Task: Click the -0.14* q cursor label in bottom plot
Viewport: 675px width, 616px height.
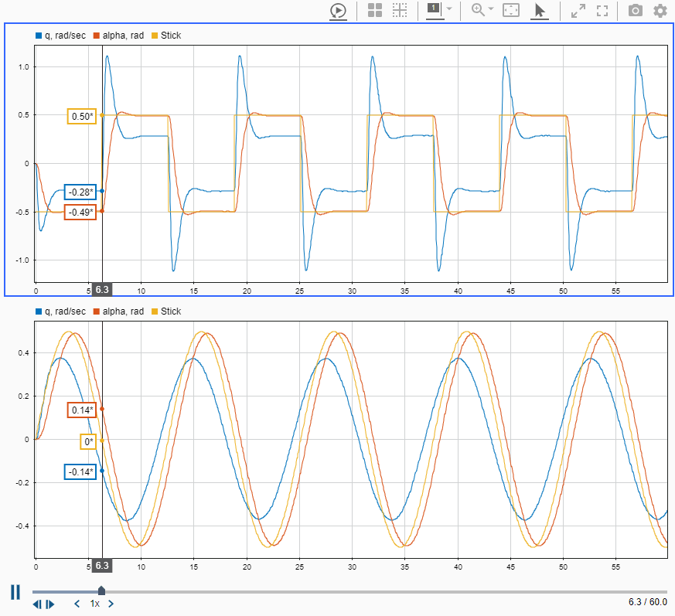Action: (80, 471)
